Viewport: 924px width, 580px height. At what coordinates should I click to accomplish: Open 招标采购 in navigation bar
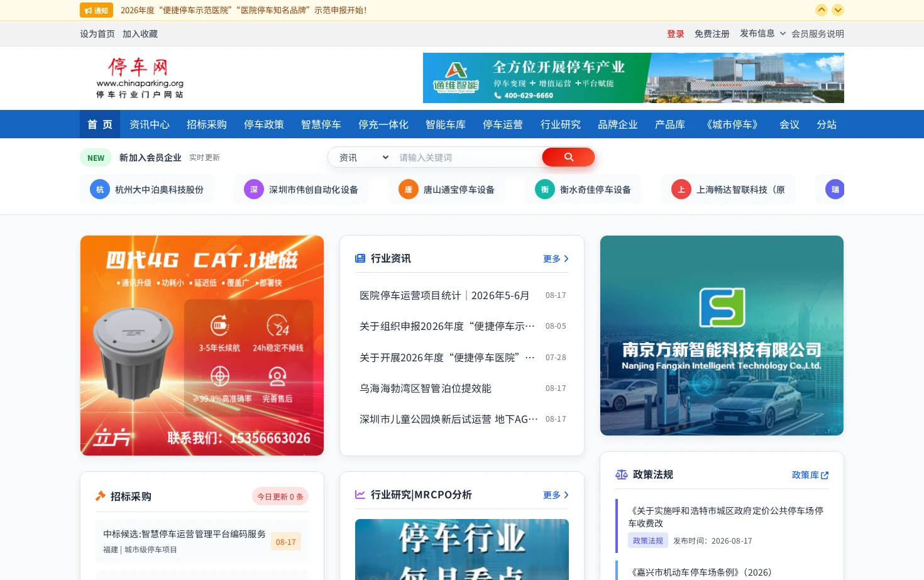click(207, 124)
